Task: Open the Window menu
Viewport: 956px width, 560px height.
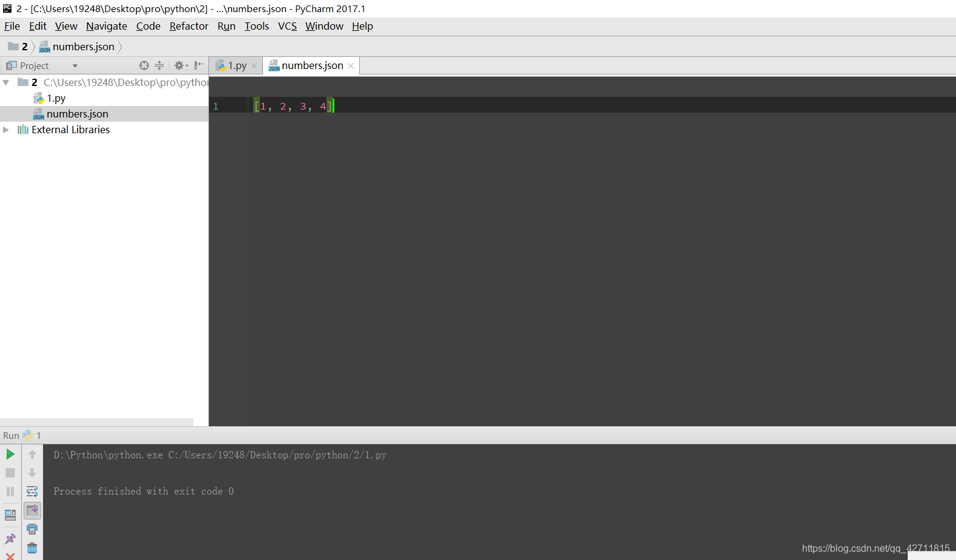Action: point(324,26)
